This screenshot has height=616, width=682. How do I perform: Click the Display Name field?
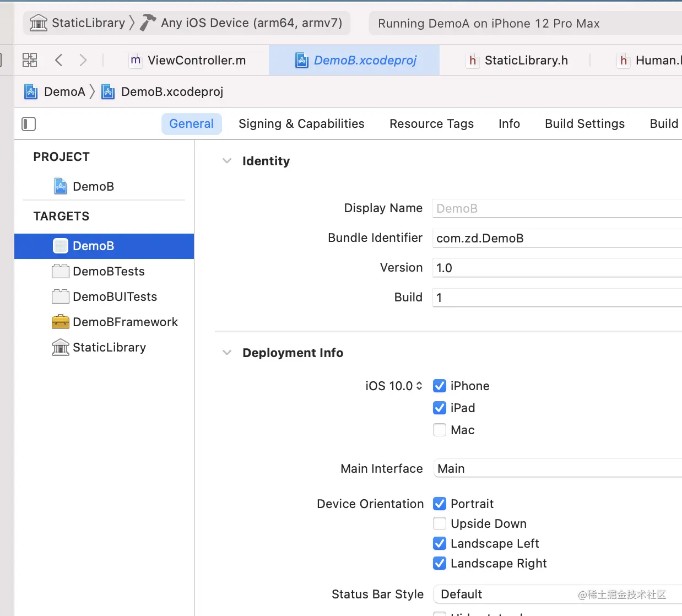click(x=557, y=208)
